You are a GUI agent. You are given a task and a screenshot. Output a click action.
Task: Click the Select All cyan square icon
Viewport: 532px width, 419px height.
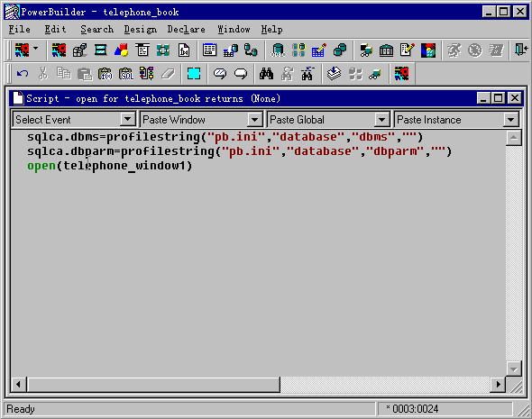coord(194,74)
